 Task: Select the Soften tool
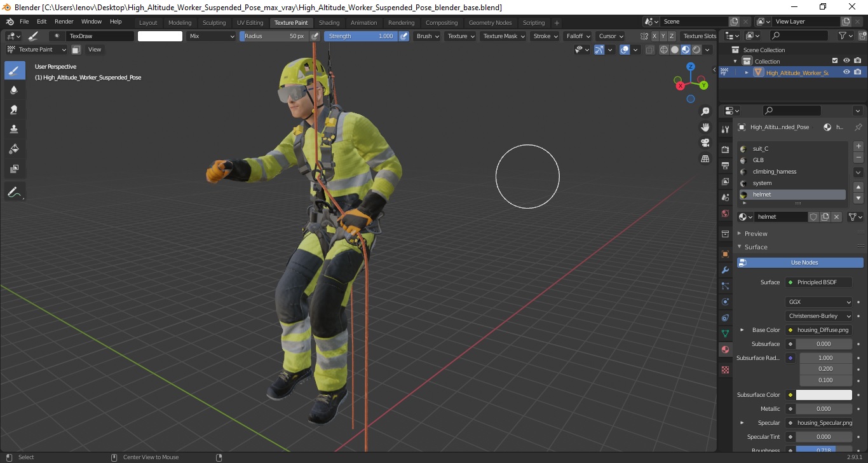click(x=15, y=90)
